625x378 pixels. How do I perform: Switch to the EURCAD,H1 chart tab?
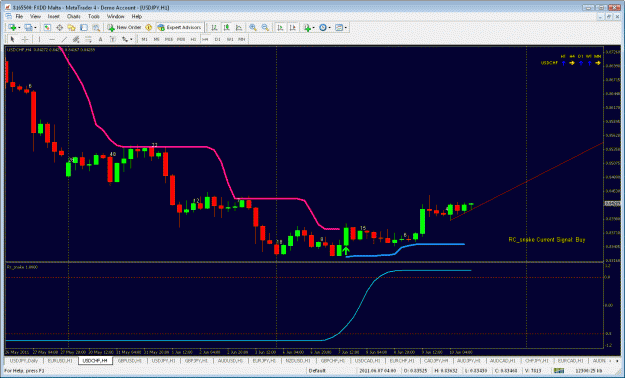point(570,360)
